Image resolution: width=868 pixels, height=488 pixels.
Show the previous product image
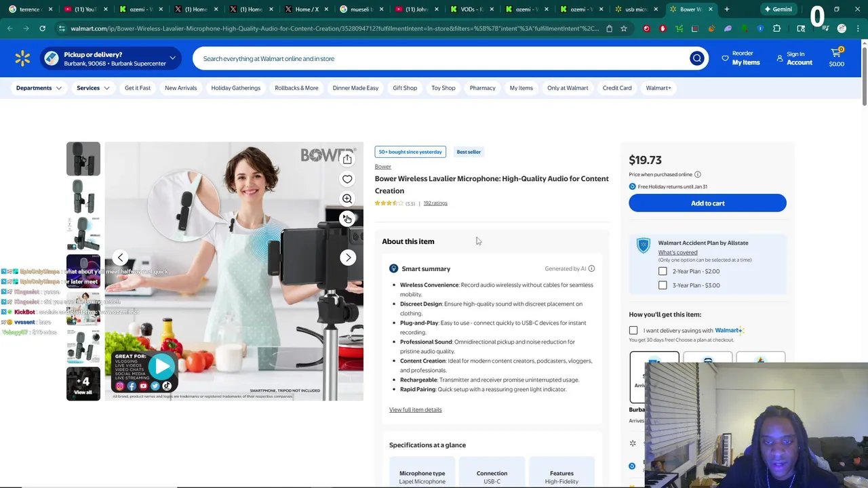[120, 258]
